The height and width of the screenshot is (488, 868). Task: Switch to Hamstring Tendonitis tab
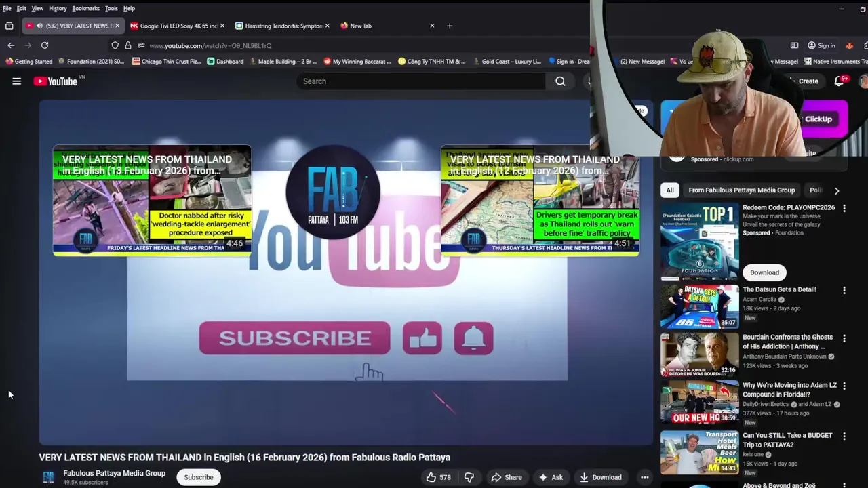click(x=283, y=26)
